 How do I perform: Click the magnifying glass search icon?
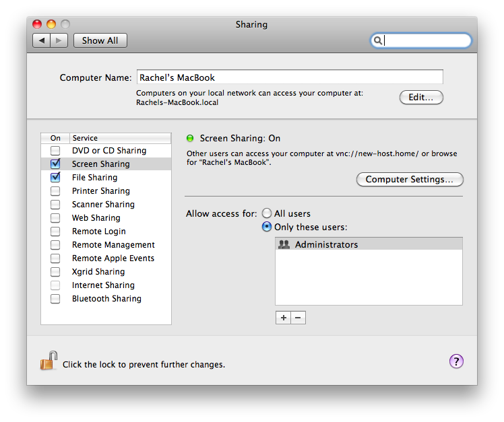click(x=378, y=40)
